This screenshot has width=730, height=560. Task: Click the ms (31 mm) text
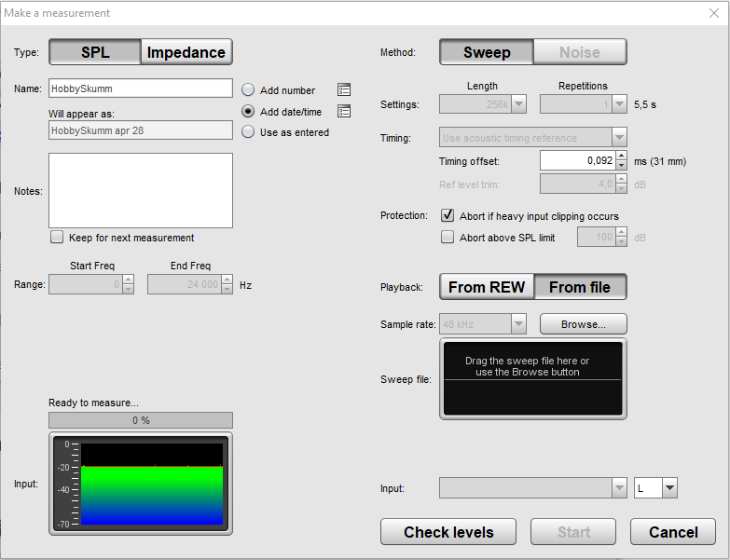coord(660,161)
